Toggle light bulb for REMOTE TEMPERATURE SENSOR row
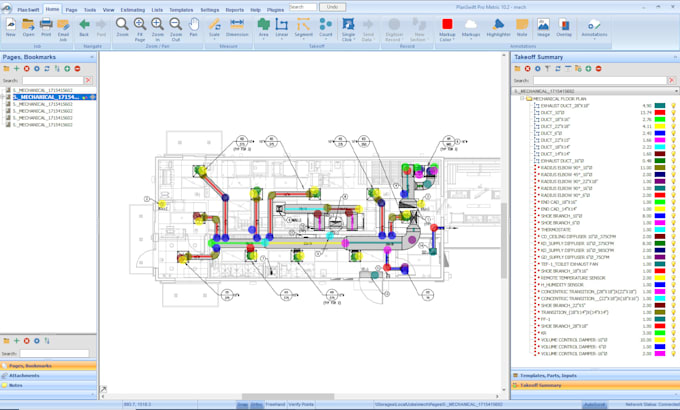 (673, 278)
